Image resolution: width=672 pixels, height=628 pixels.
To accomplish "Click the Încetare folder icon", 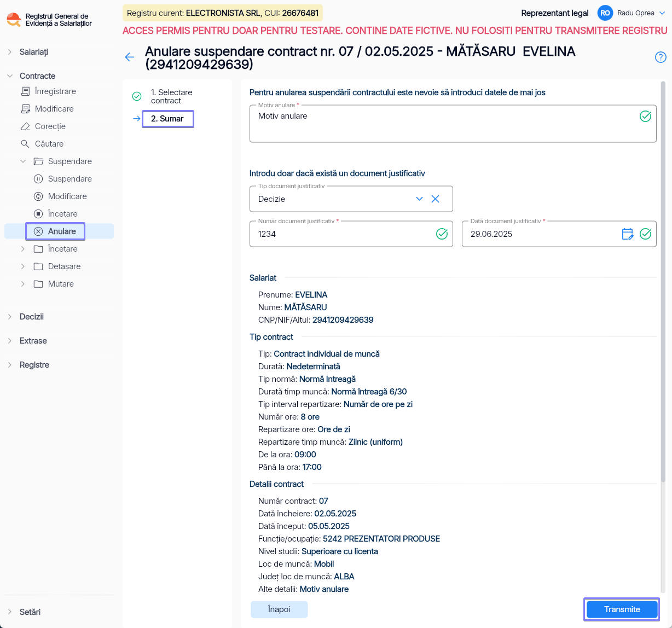I will pos(38,249).
